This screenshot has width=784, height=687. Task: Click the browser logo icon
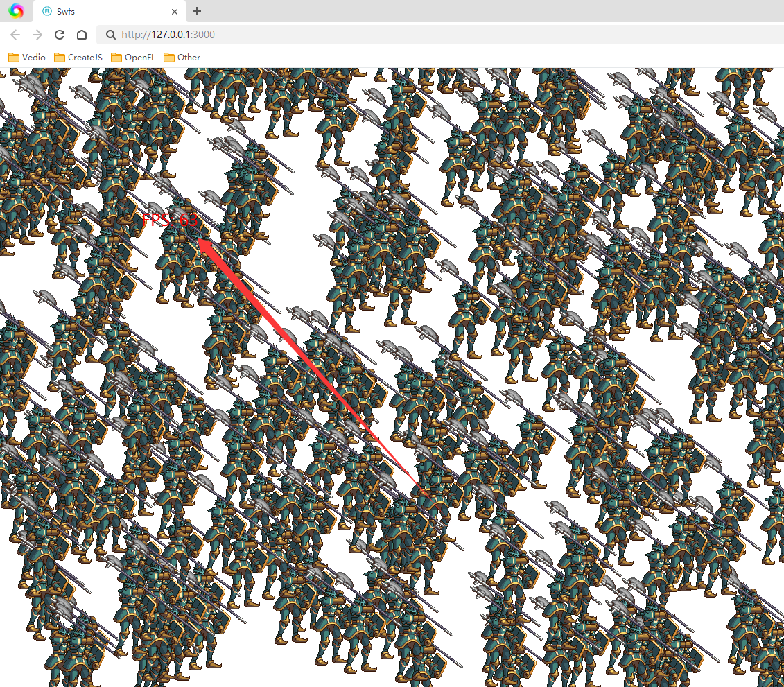point(16,10)
